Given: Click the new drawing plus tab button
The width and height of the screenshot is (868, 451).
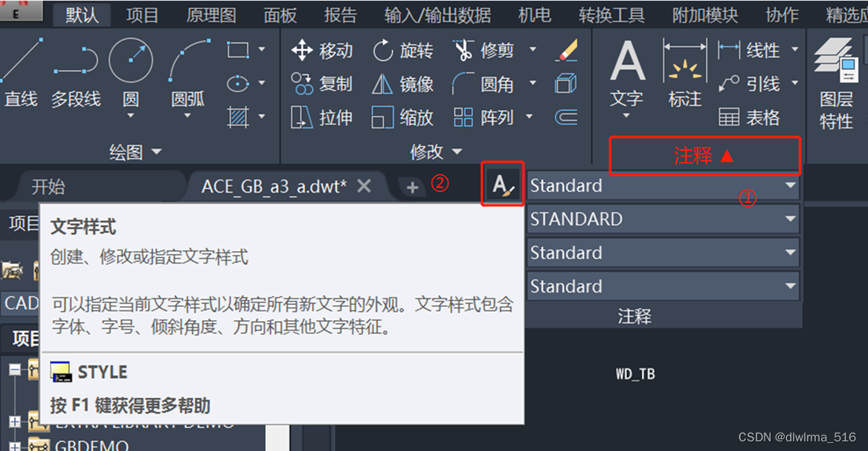Looking at the screenshot, I should (x=412, y=188).
